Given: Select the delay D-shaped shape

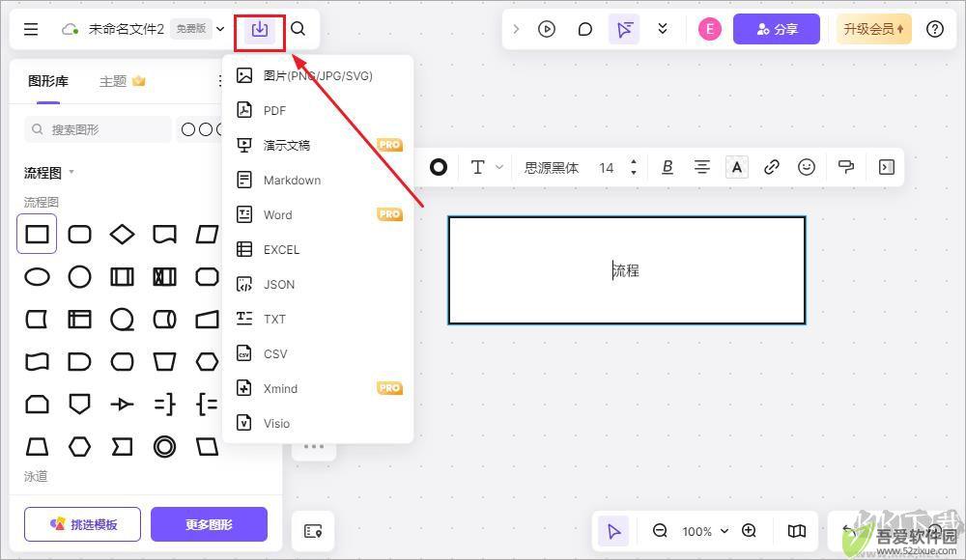Looking at the screenshot, I should pos(79,362).
